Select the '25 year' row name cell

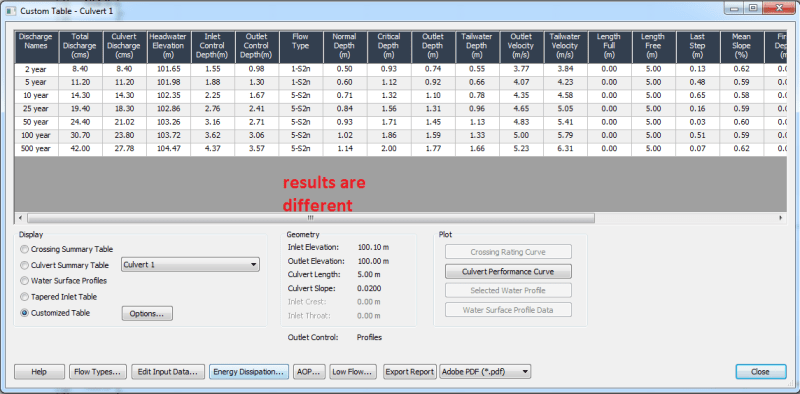36,109
